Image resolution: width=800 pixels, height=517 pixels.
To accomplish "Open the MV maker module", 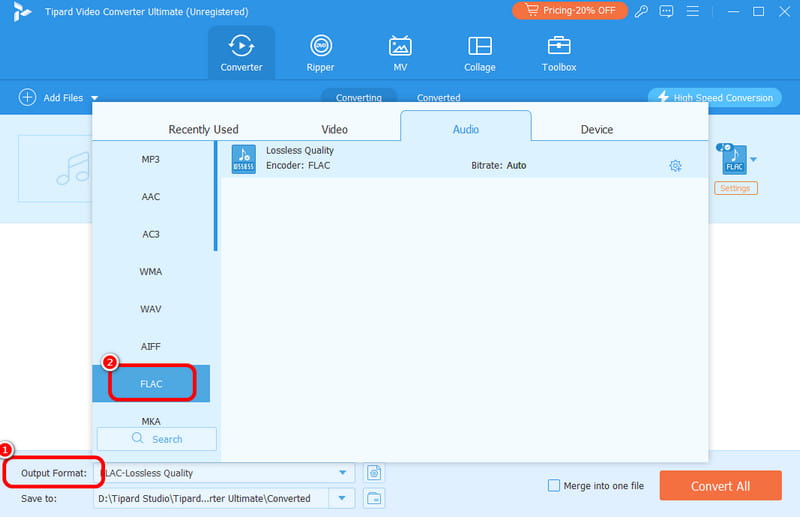I will 400,53.
